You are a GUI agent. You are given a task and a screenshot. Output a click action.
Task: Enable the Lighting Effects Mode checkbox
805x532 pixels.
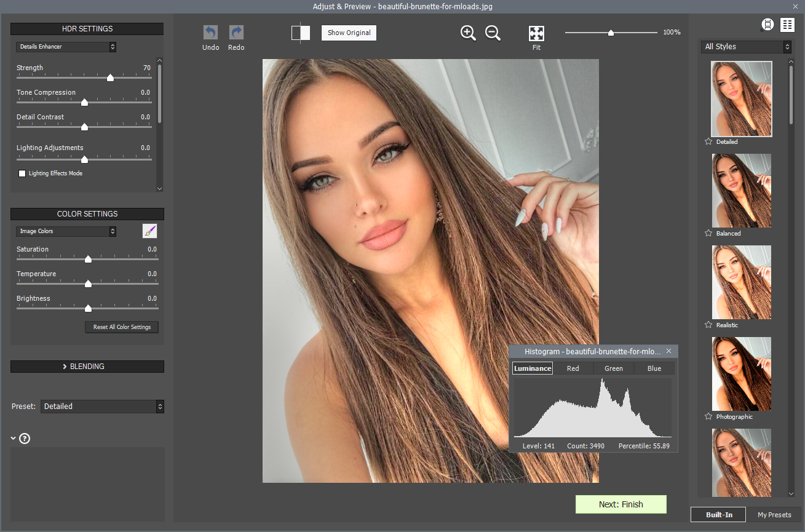(x=22, y=173)
